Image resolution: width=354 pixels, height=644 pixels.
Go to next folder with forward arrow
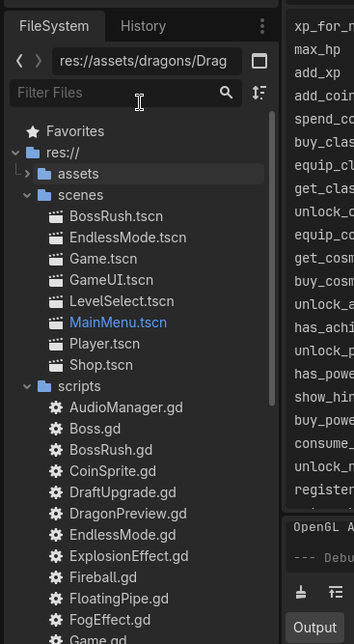point(39,61)
